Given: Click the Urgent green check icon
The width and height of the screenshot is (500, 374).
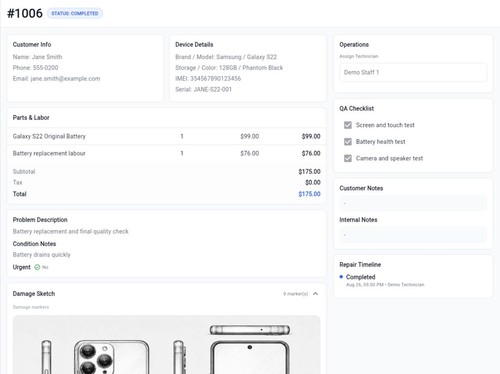Looking at the screenshot, I should coord(37,267).
